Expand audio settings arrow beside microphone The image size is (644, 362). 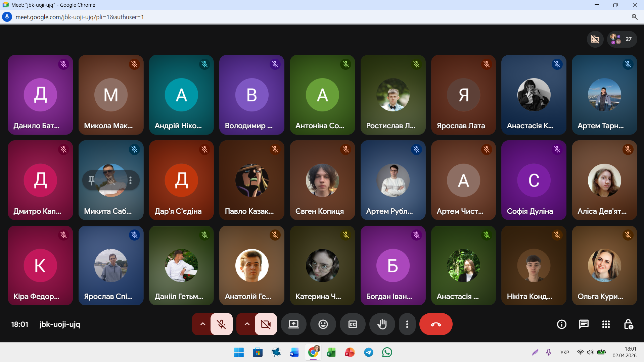202,324
